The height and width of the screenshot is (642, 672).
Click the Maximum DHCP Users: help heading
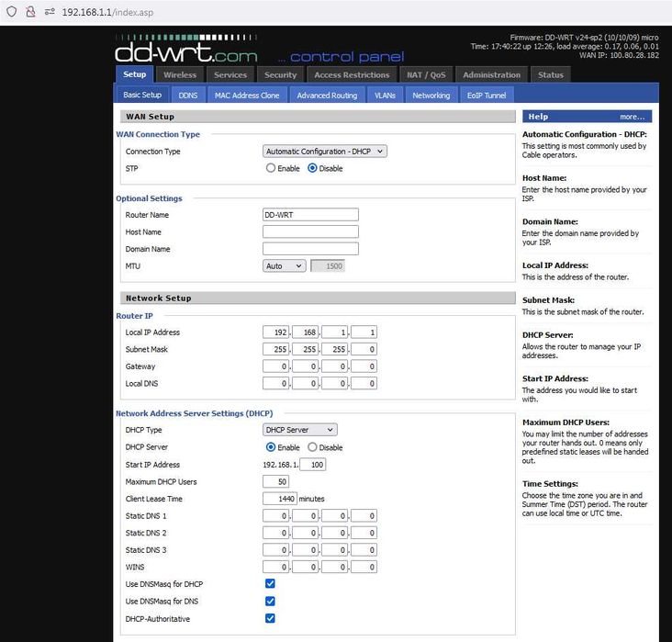click(566, 422)
